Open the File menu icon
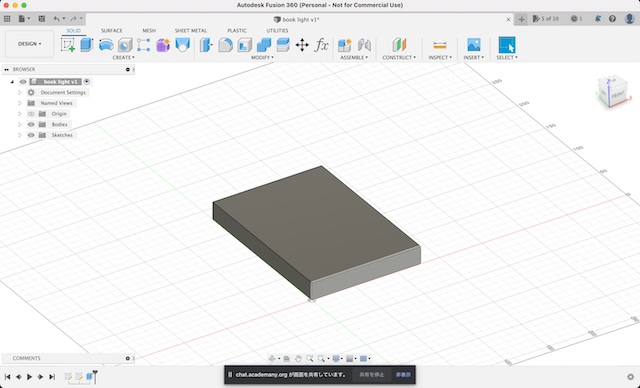640x388 pixels. tap(24, 19)
